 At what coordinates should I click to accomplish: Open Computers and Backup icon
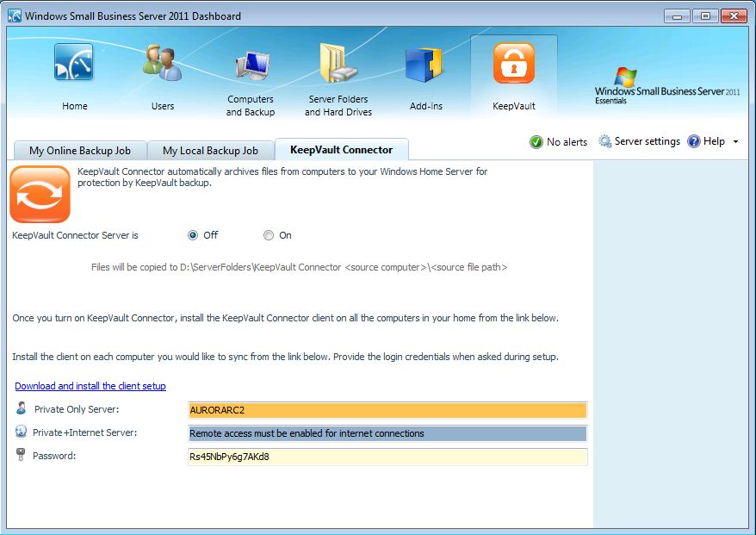251,65
